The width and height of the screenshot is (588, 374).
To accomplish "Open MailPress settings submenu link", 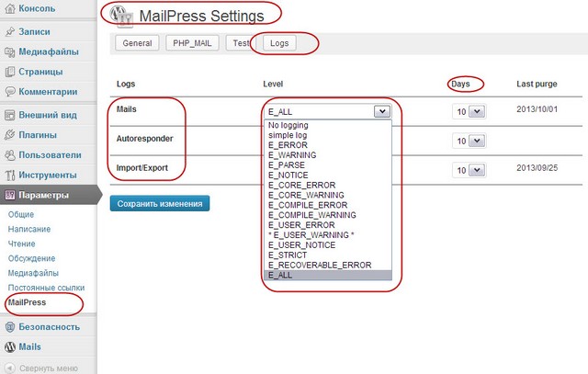I will tap(27, 302).
